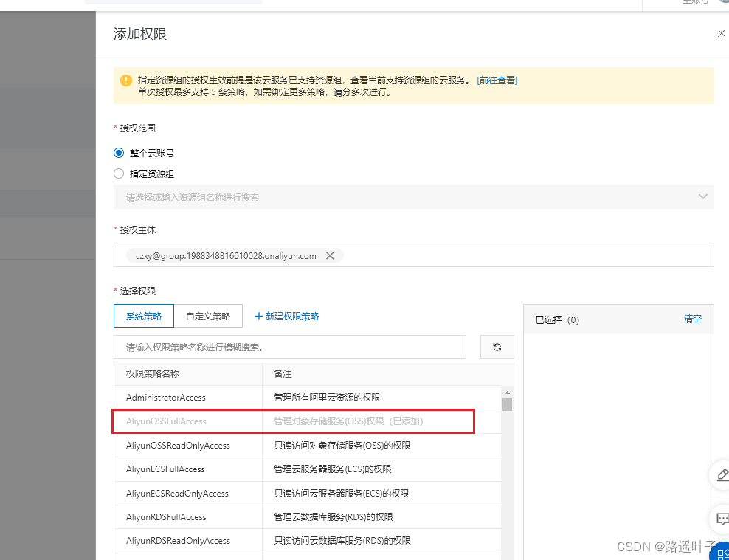Close the 添加权限 dialog

(720, 33)
